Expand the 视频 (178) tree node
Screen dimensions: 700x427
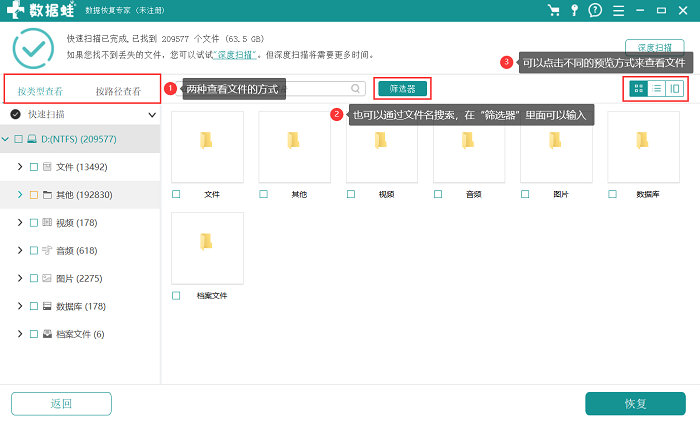click(x=20, y=222)
